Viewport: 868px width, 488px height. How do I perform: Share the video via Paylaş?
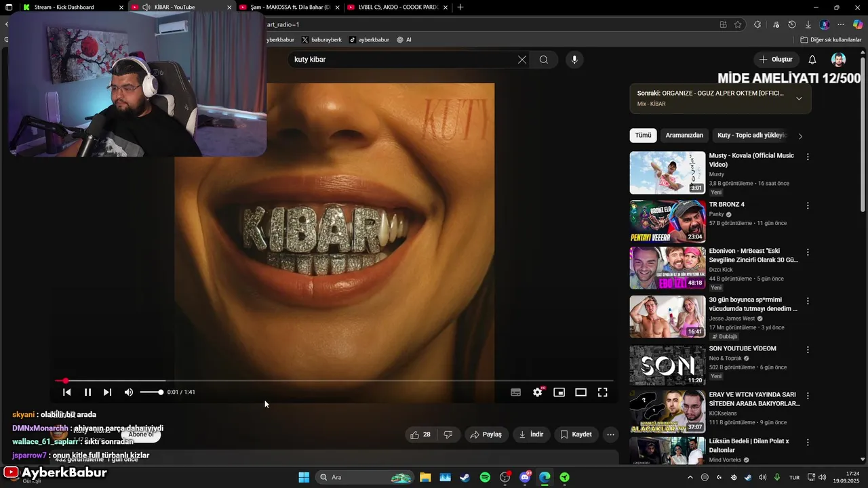[486, 434]
